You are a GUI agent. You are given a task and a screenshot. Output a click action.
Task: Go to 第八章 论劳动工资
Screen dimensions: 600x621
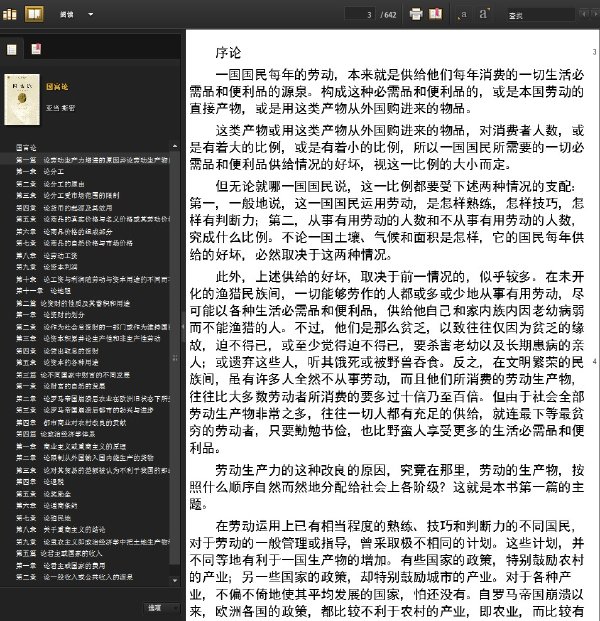click(x=46, y=255)
